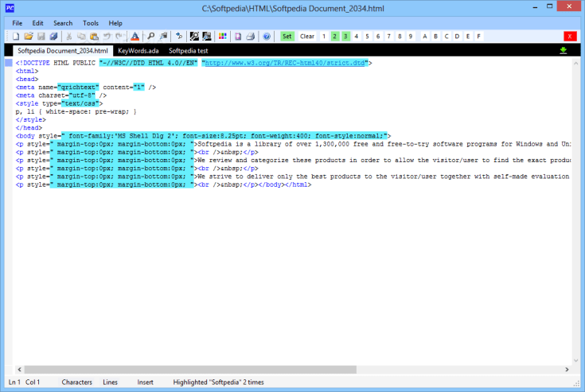
Task: Click the Find and Replace icon
Action: (163, 36)
